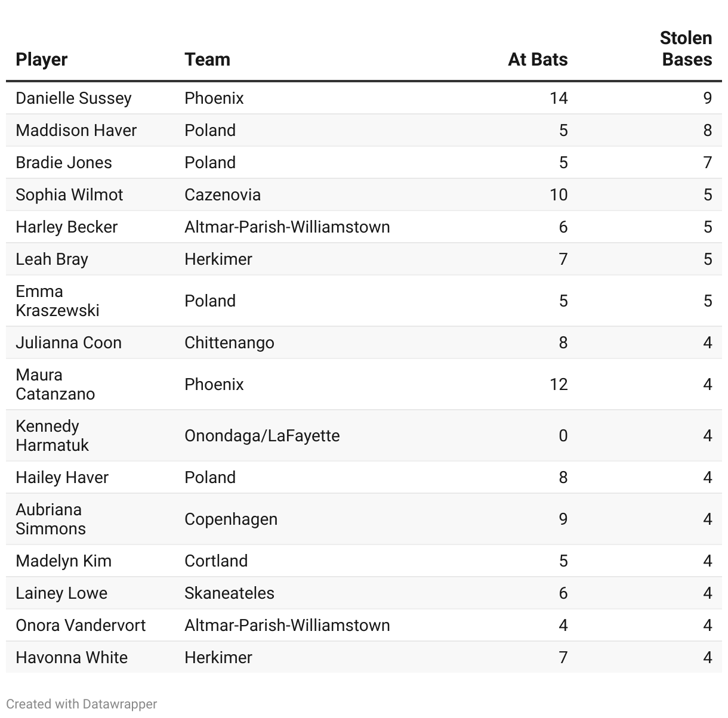Click the Cortland team cell
The image size is (728, 718).
[x=216, y=561]
